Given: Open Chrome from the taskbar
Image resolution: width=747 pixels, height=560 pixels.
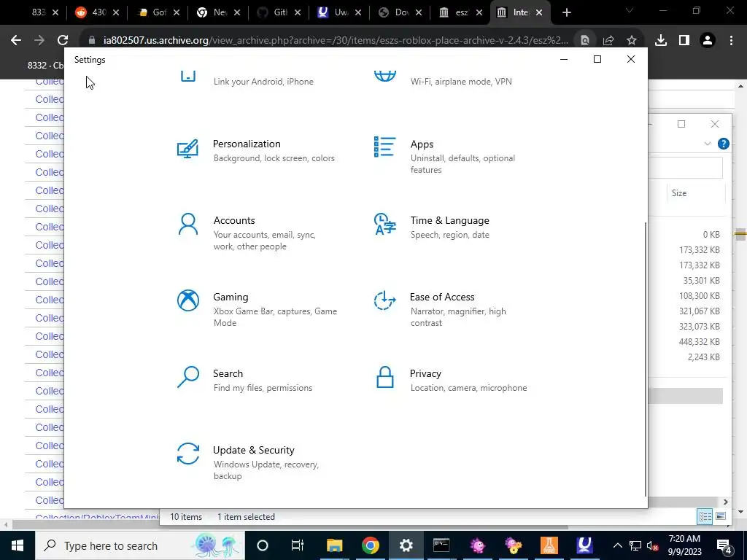Looking at the screenshot, I should click(370, 545).
